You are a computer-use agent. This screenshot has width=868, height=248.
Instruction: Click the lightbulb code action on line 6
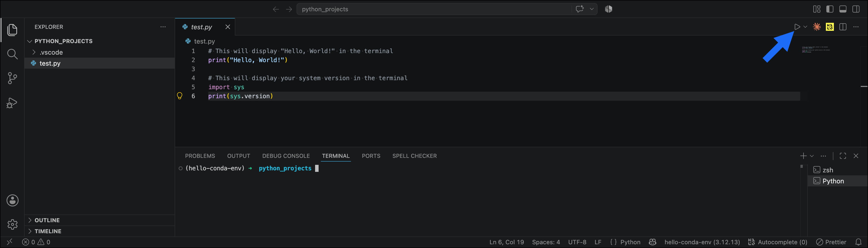tap(180, 96)
